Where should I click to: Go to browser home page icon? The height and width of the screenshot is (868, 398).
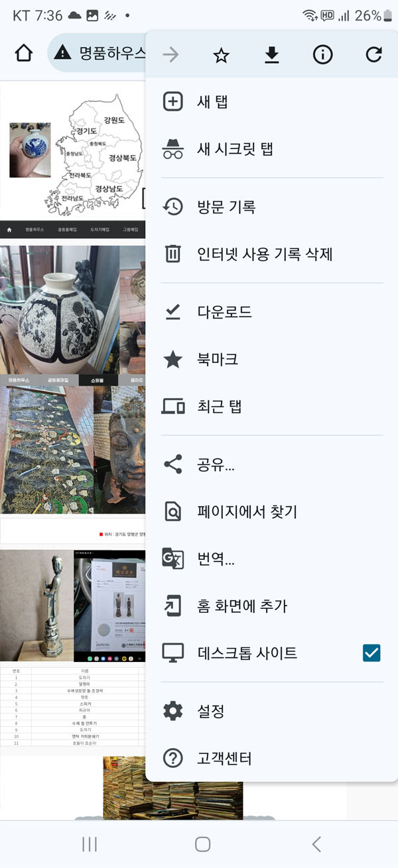point(23,53)
